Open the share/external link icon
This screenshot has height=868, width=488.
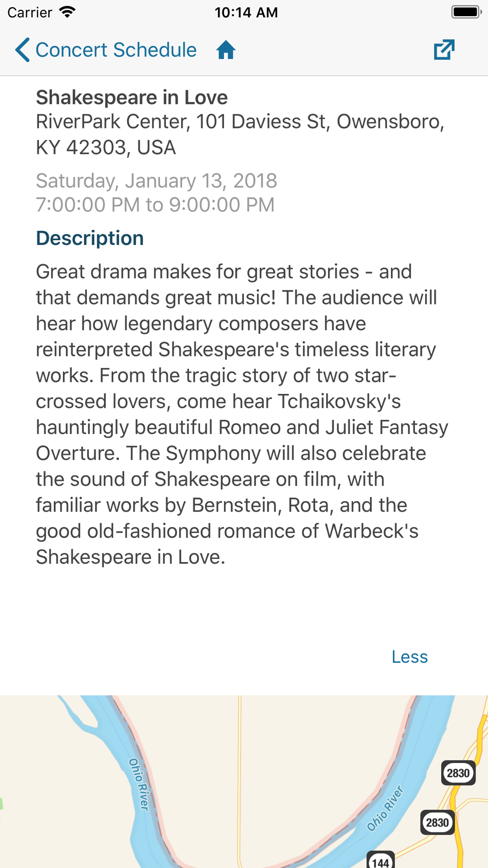coord(444,50)
